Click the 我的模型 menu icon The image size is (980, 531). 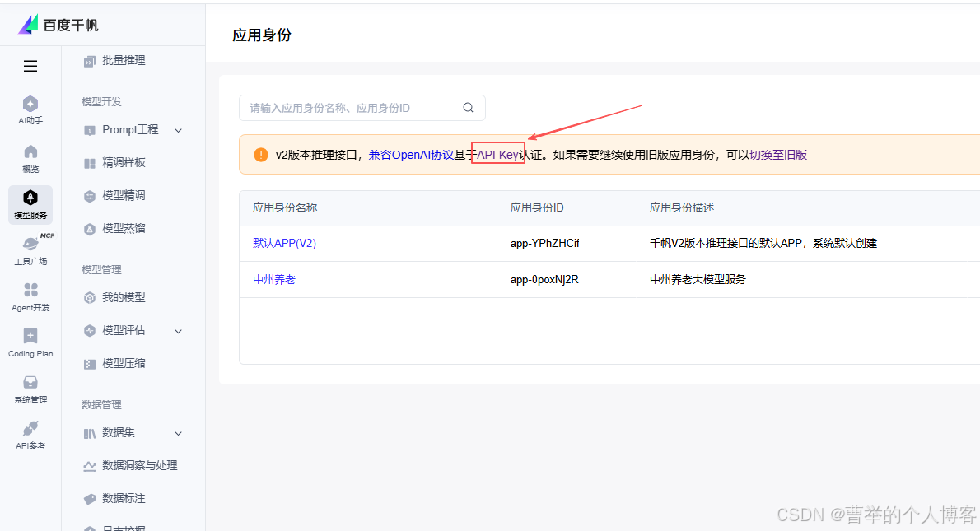90,298
